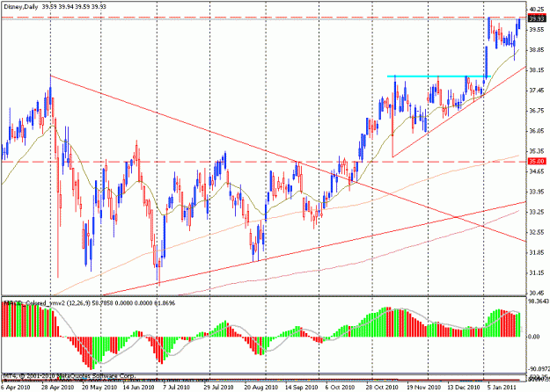Click the 30.45 price axis label
Viewport: 550px width, 392px height.
coord(537,294)
